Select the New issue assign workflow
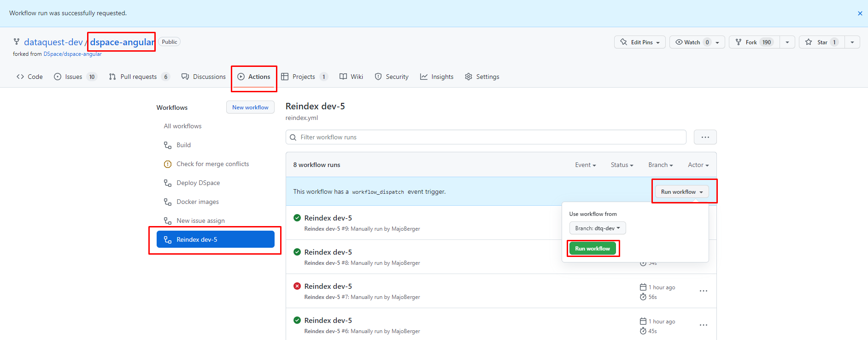 point(215,221)
